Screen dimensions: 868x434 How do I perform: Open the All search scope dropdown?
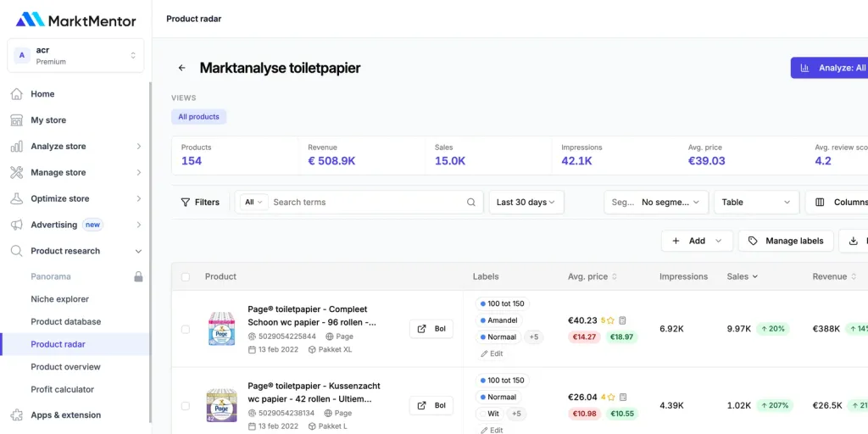tap(253, 202)
